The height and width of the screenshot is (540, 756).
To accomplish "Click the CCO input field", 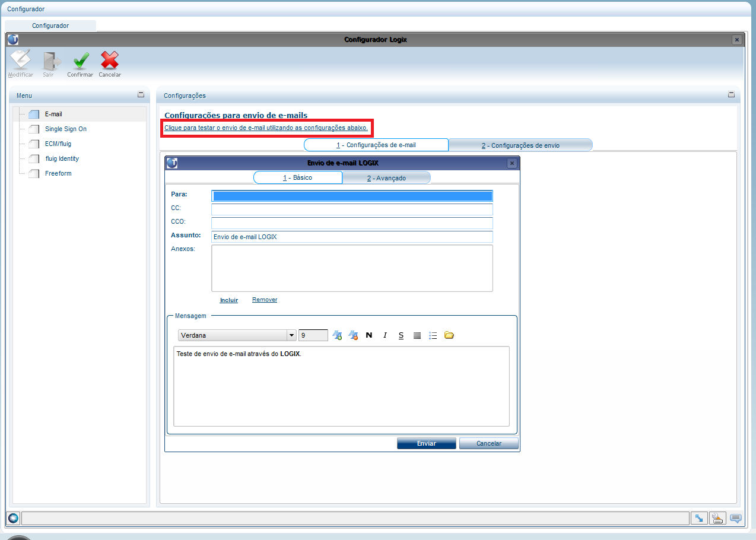I will click(x=352, y=223).
